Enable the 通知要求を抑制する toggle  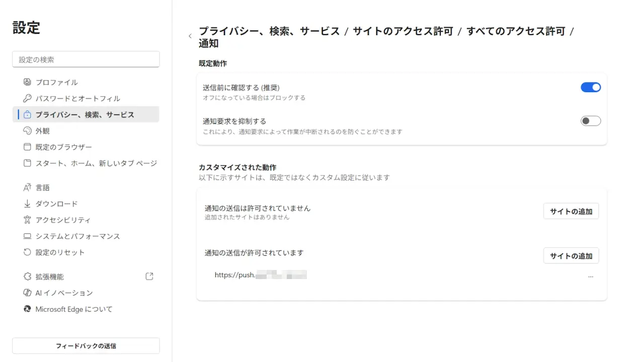(591, 121)
